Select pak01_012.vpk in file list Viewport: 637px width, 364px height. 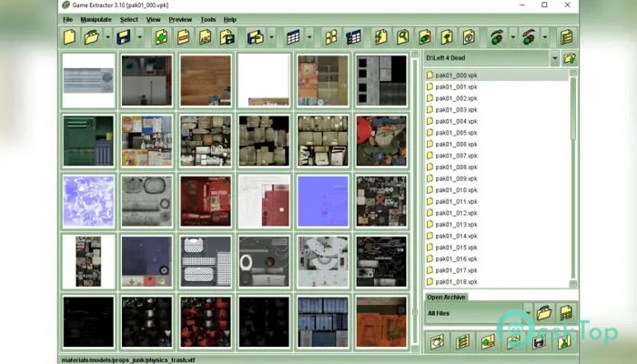click(497, 213)
